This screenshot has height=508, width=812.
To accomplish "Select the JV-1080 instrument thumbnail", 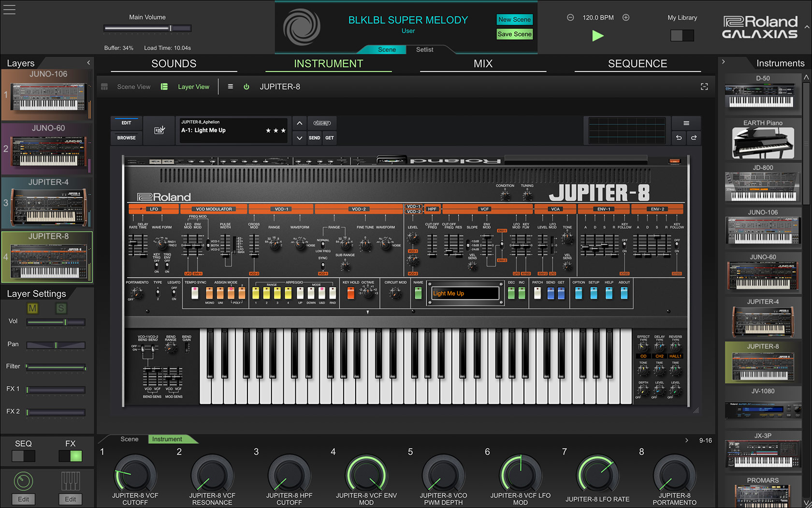I will 763,407.
